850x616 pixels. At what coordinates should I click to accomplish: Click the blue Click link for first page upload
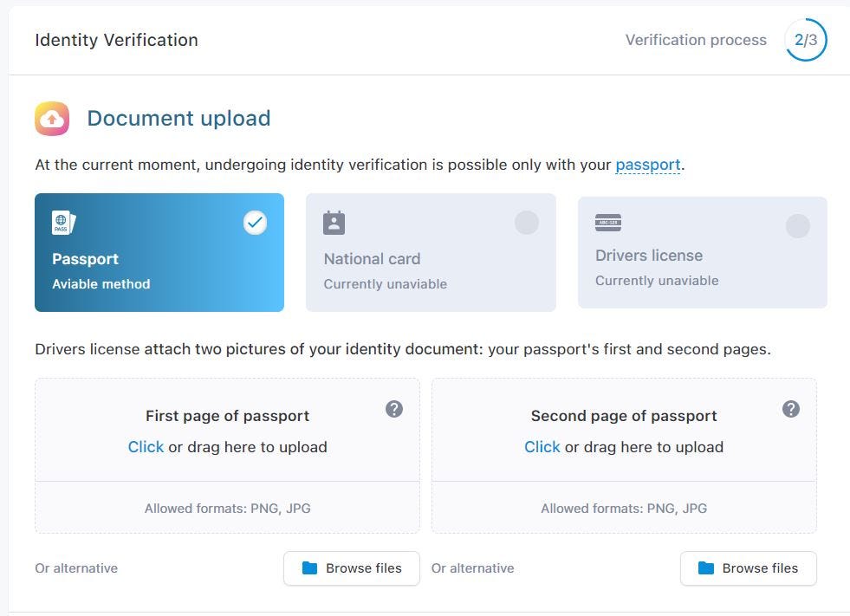(146, 447)
